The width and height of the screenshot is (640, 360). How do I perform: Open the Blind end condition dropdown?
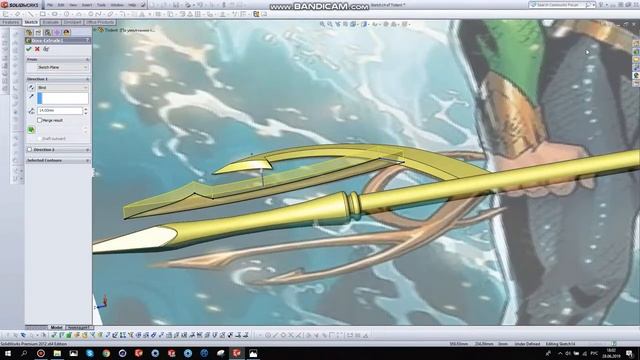pyautogui.click(x=62, y=87)
